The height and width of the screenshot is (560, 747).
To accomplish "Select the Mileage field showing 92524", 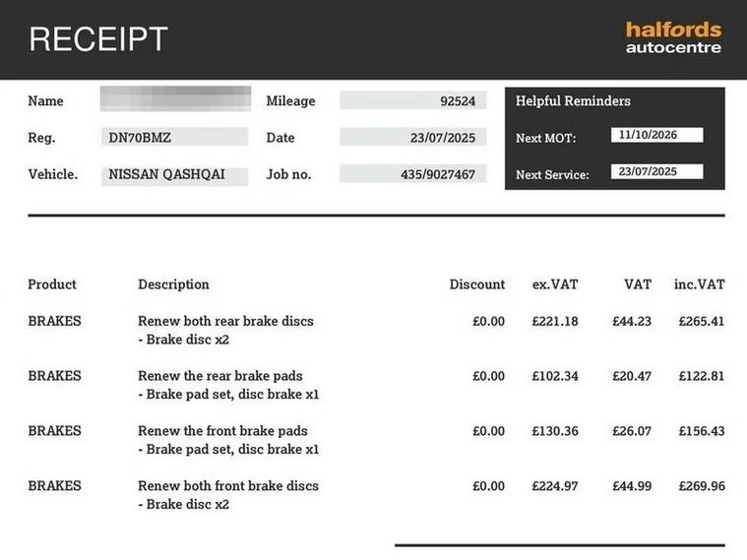I will 412,100.
